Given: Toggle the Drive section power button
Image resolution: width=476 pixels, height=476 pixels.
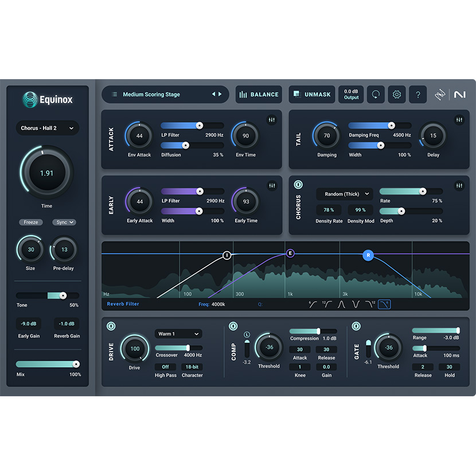Looking at the screenshot, I should (x=111, y=326).
